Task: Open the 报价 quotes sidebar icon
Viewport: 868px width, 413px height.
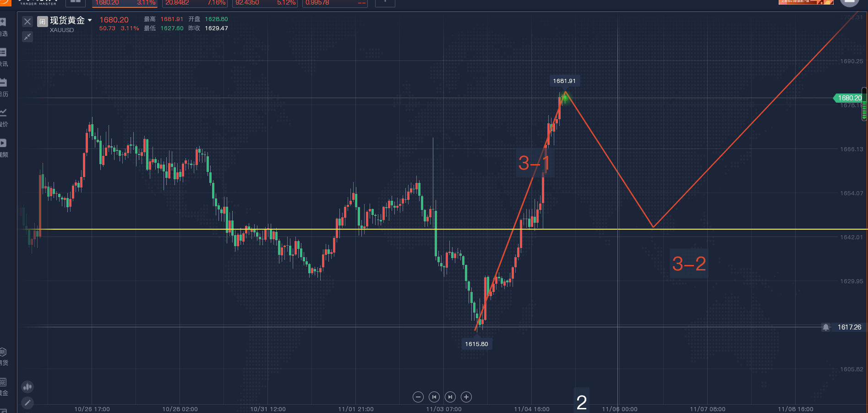Action: point(3,118)
